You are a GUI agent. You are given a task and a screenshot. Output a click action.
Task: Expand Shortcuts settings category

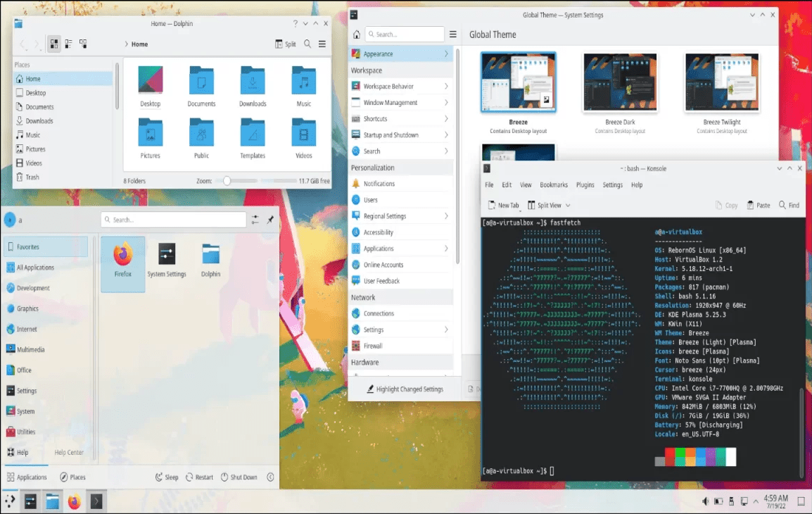pos(400,119)
